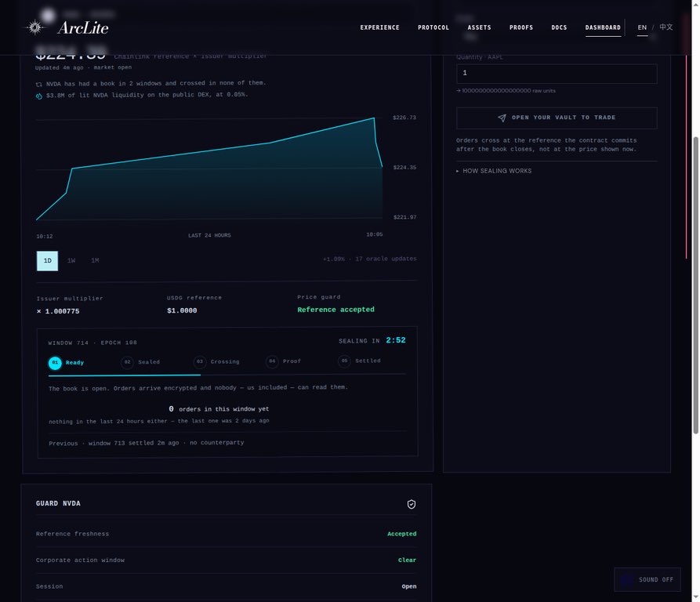Open the Proofs nav item
This screenshot has width=700, height=602.
521,27
